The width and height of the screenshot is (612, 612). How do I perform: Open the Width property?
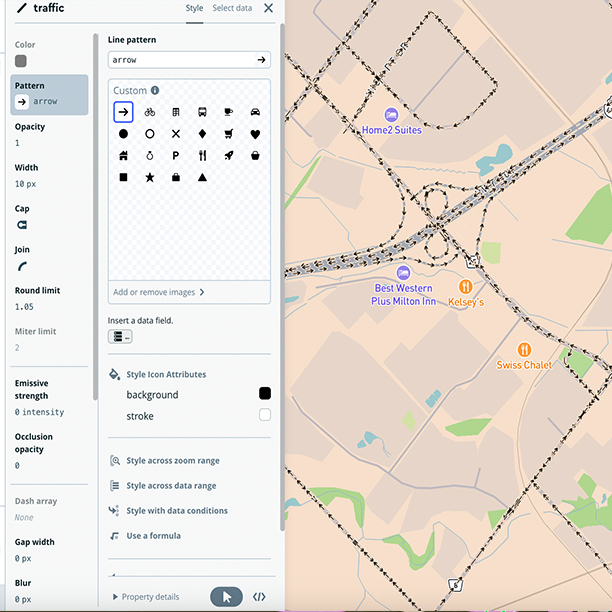click(49, 176)
